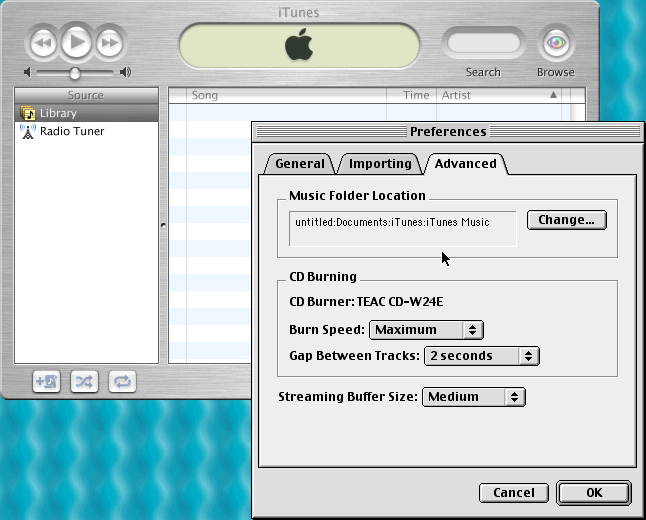646x520 pixels.
Task: Click the music folder path text
Action: [x=392, y=223]
